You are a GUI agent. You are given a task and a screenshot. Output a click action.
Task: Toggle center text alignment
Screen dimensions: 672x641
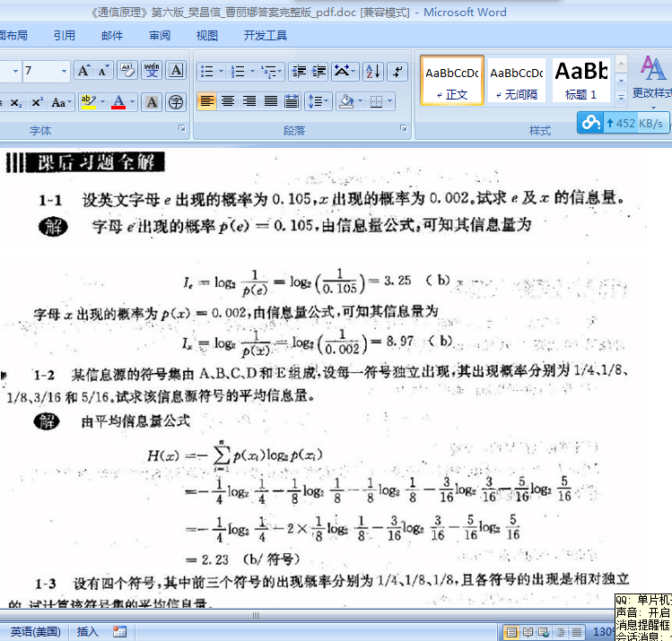pos(228,102)
